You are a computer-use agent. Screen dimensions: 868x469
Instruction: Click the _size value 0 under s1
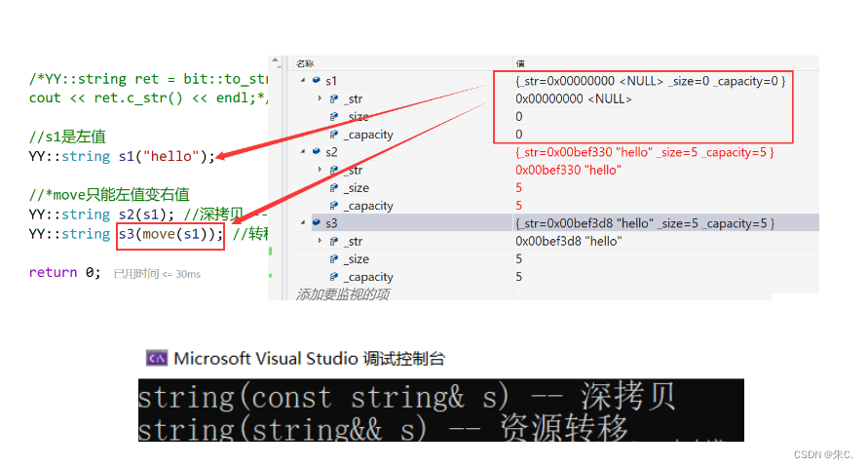coord(518,116)
